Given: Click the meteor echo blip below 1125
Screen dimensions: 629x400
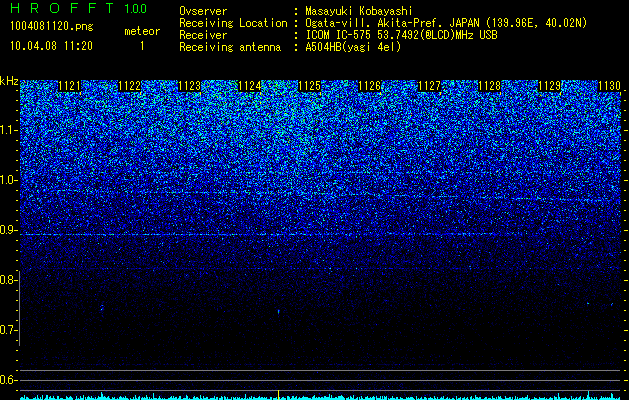Looking at the screenshot, I should click(278, 311).
